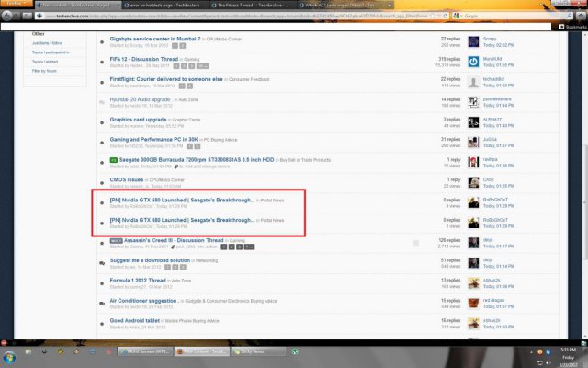
Task: Click status dot beside Gigabyte service center thread
Action: [x=102, y=42]
